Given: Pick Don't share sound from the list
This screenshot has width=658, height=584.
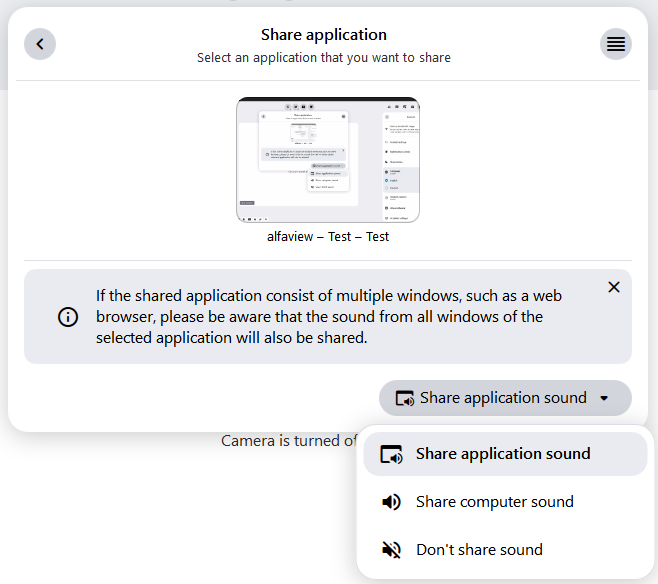Looking at the screenshot, I should pyautogui.click(x=479, y=550).
